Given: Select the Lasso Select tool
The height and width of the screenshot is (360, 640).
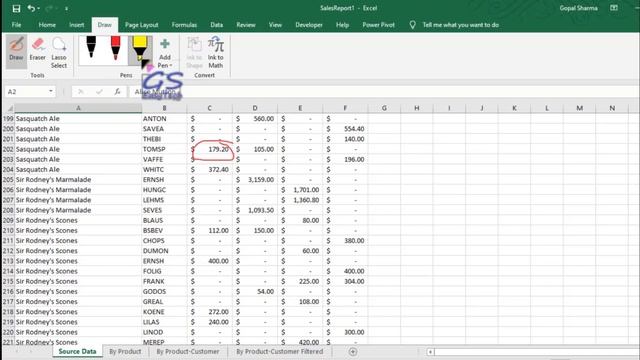Looking at the screenshot, I should coord(59,52).
